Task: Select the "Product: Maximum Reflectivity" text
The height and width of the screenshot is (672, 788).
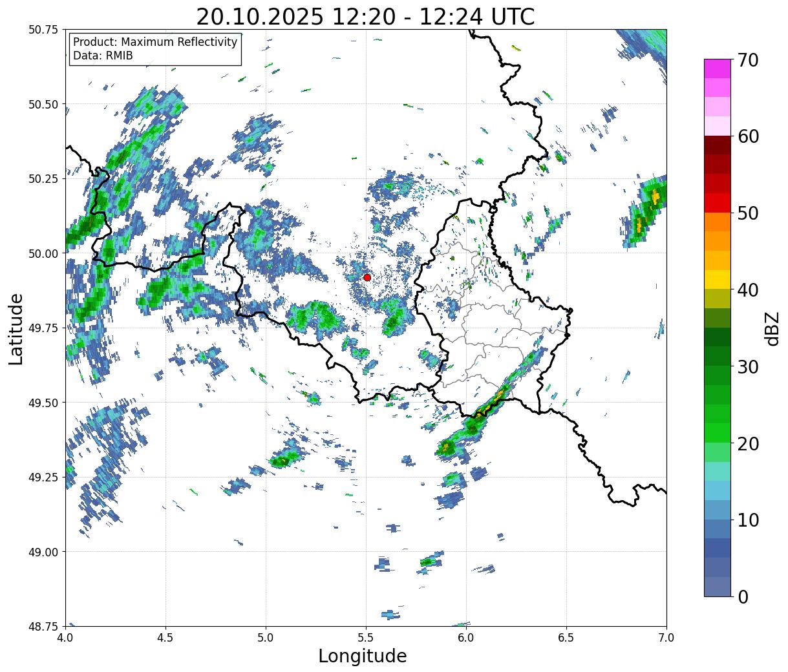Action: coord(155,42)
